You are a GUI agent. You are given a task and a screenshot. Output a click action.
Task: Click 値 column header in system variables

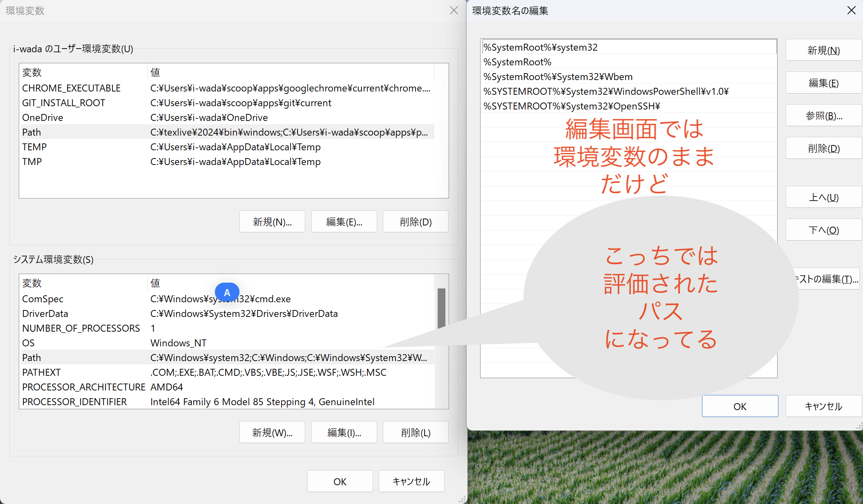tap(291, 283)
